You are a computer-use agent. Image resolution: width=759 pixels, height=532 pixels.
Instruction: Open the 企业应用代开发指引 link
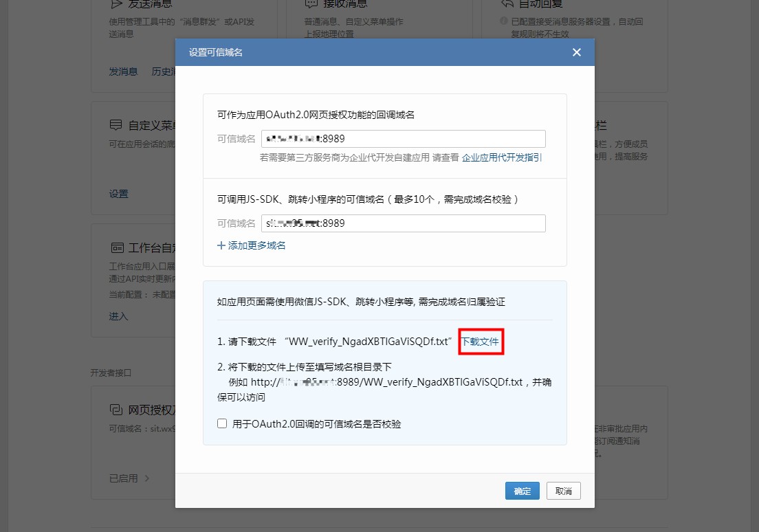(x=502, y=157)
